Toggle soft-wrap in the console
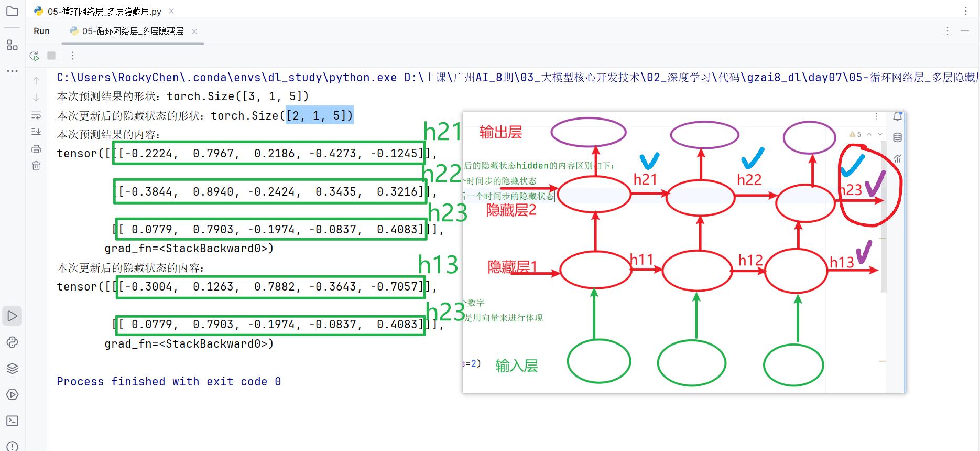This screenshot has height=451, width=980. click(36, 115)
